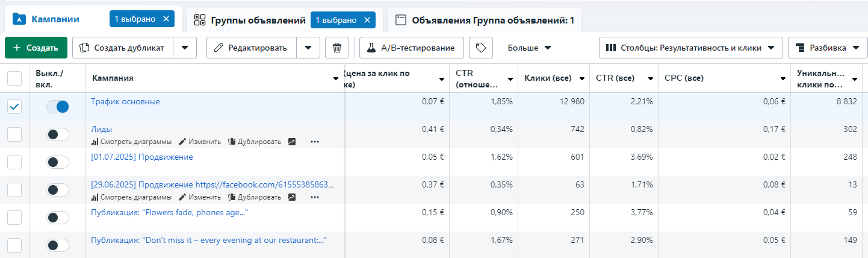The image size is (868, 258).
Task: Open the '[01.07.2025] Продвижение' campaign link
Action: click(x=142, y=157)
